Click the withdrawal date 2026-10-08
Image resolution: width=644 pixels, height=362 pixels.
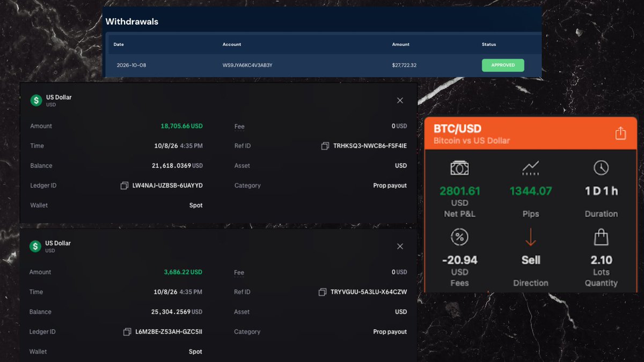(x=131, y=65)
